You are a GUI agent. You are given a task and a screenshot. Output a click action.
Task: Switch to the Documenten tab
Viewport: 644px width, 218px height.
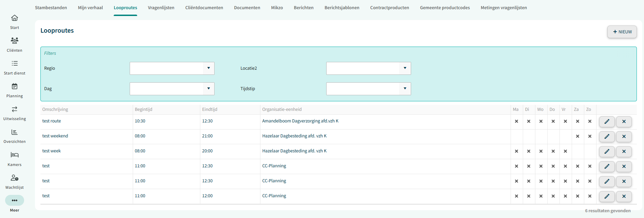pyautogui.click(x=247, y=8)
